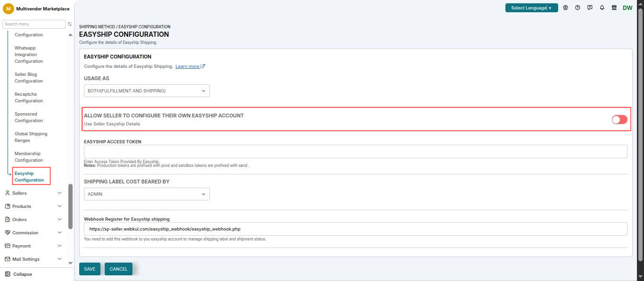The image size is (644, 281).
Task: Open Sponsored Configuration menu item
Action: (x=29, y=117)
